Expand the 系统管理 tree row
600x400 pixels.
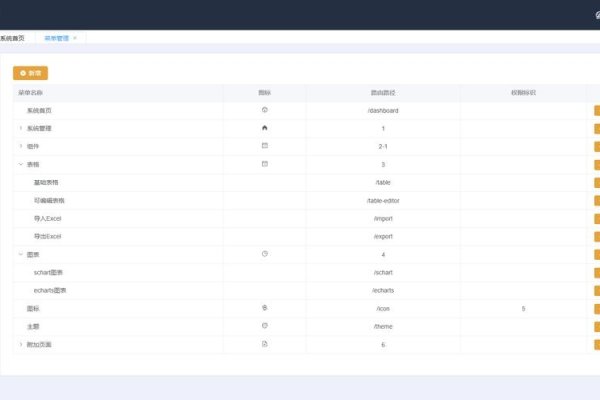tap(20, 128)
